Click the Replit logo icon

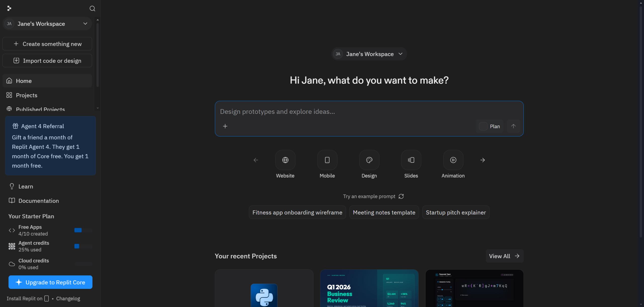9,9
